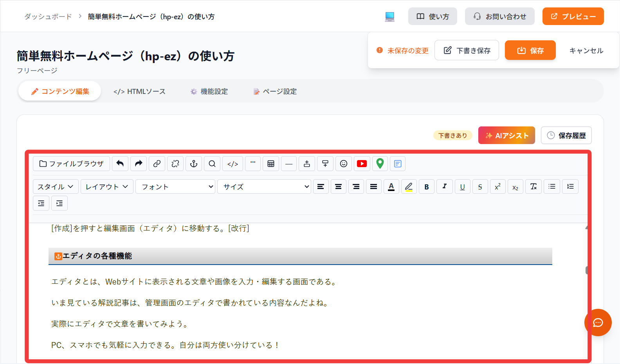Toggle underline formatting
620x364 pixels.
coord(462,187)
